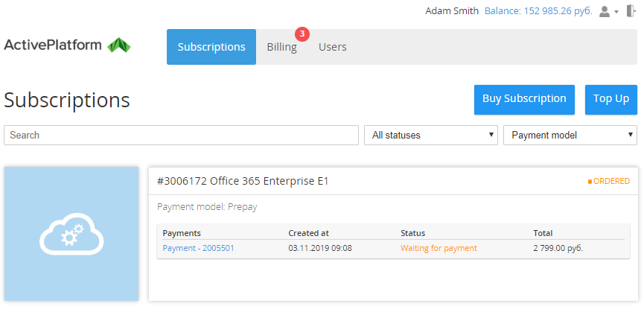
Task: Switch to the Subscriptions tab
Action: (211, 47)
